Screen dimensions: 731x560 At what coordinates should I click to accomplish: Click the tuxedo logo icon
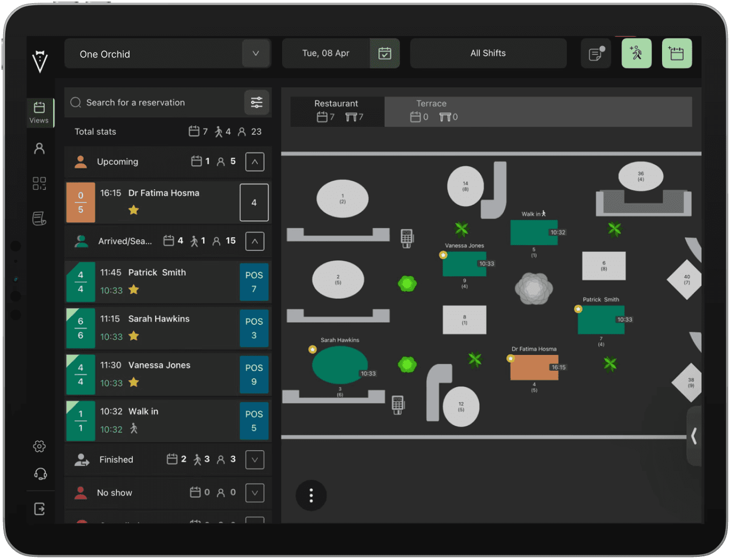coord(40,62)
